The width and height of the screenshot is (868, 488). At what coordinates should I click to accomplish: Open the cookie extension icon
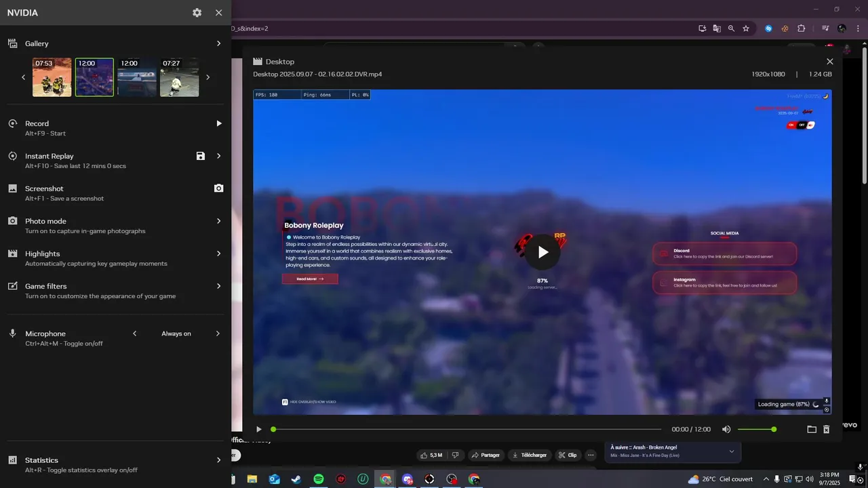(x=785, y=28)
